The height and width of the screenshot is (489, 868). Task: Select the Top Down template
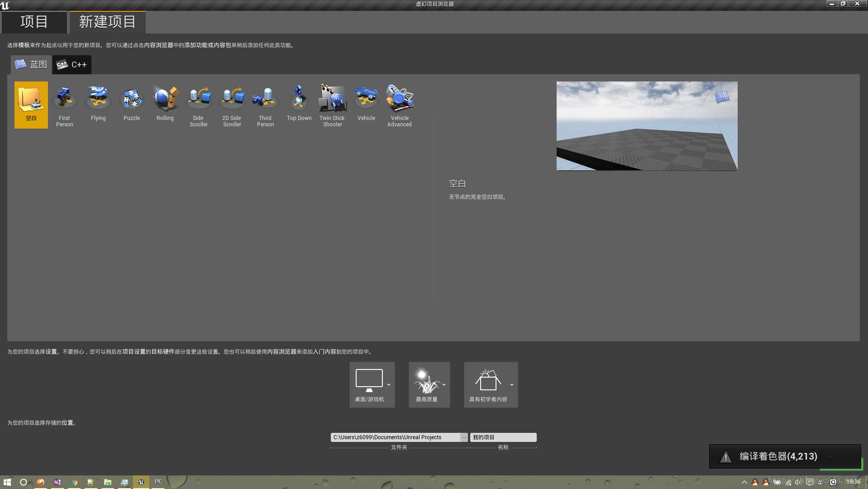click(x=299, y=105)
